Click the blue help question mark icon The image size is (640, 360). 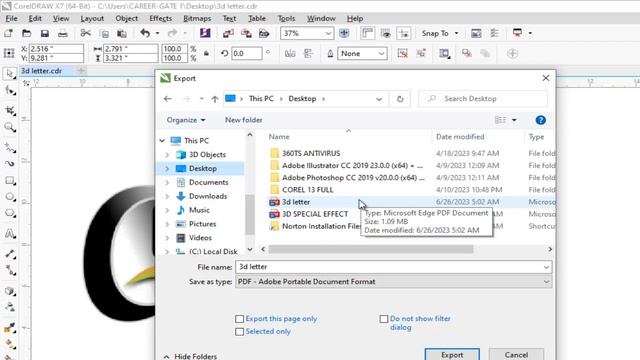tap(540, 120)
